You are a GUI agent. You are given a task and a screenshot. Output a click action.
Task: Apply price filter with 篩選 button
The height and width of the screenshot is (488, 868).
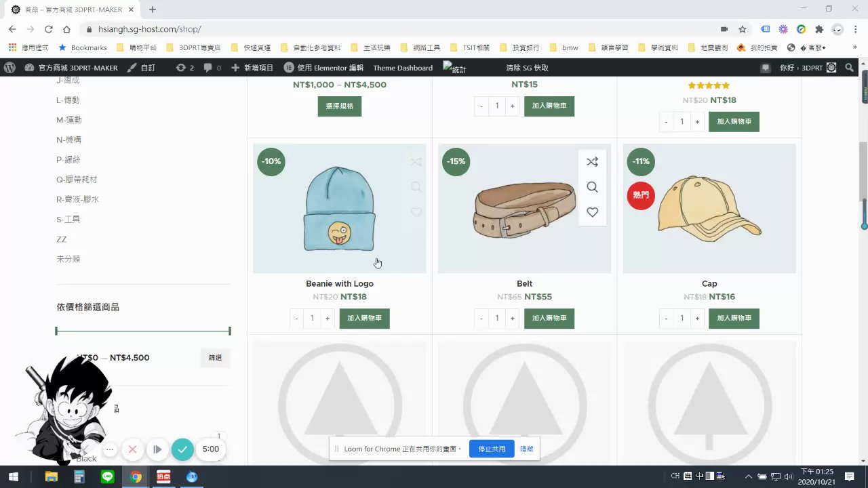(216, 358)
